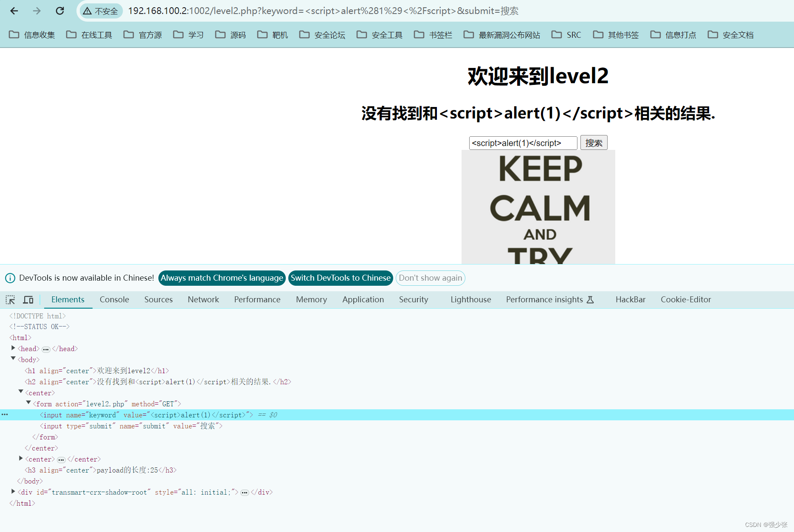This screenshot has height=532, width=794.
Task: Open the Performance insights tab
Action: click(x=549, y=300)
